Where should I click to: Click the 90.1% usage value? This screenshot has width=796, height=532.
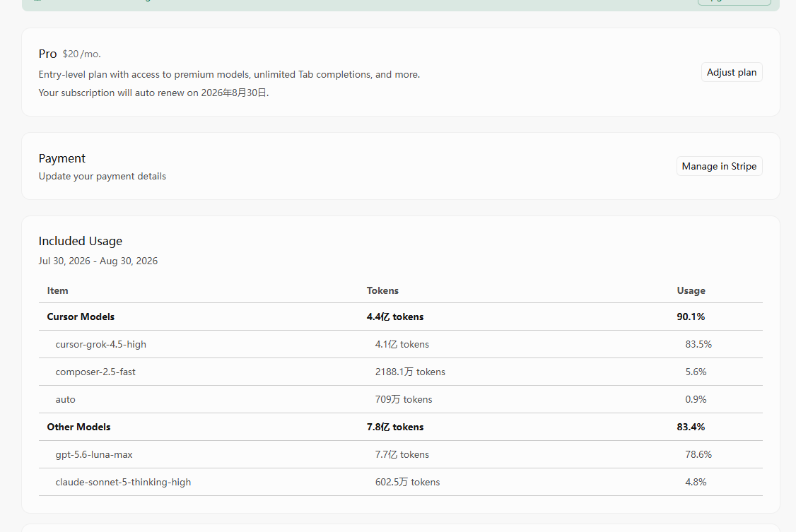(x=691, y=317)
